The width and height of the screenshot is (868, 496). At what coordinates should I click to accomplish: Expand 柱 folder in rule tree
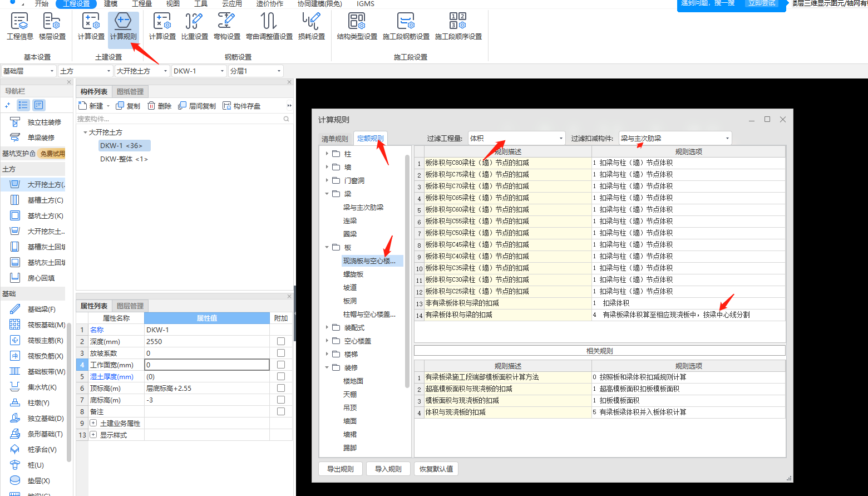point(327,154)
